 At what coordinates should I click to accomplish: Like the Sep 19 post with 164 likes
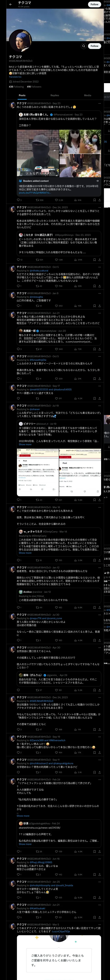[x=59, y=752]
